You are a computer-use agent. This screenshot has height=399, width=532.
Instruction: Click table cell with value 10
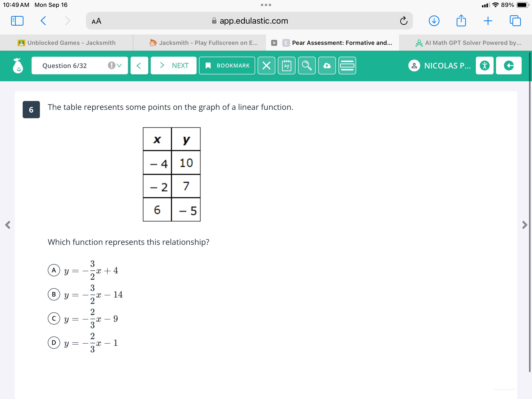pos(186,163)
